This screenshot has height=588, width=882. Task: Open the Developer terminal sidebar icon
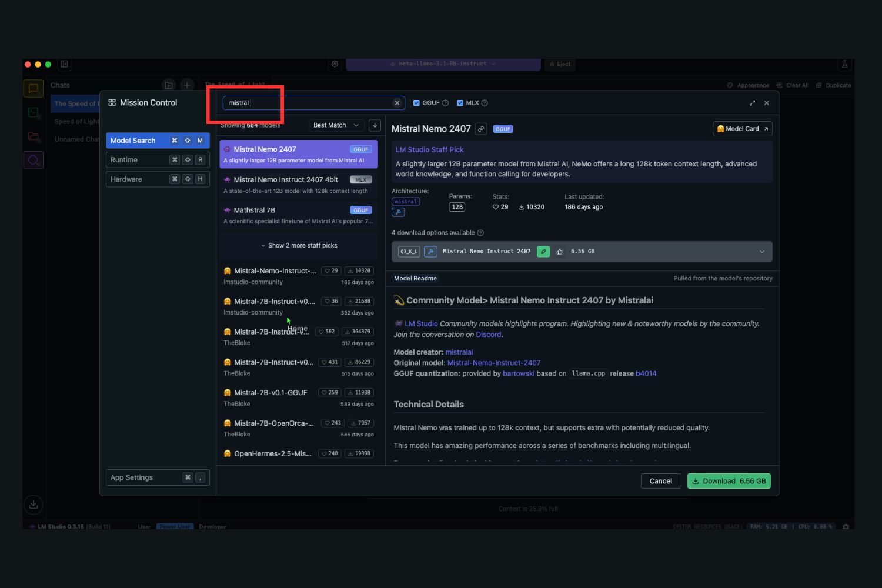tap(34, 112)
